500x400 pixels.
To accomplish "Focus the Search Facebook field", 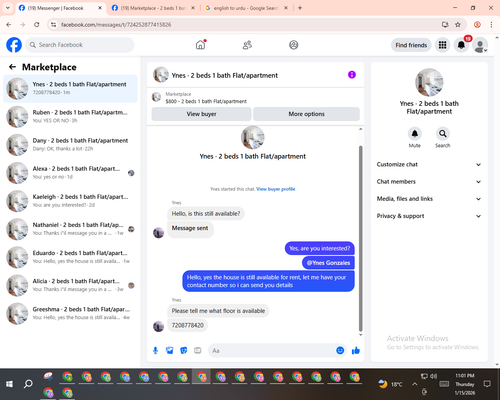I will coord(80,45).
